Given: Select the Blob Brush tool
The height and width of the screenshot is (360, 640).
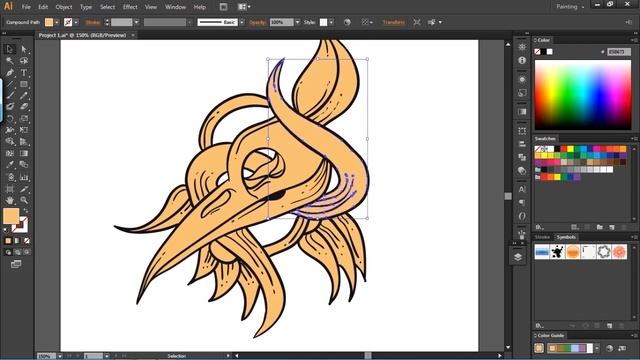Looking at the screenshot, I should [x=10, y=107].
